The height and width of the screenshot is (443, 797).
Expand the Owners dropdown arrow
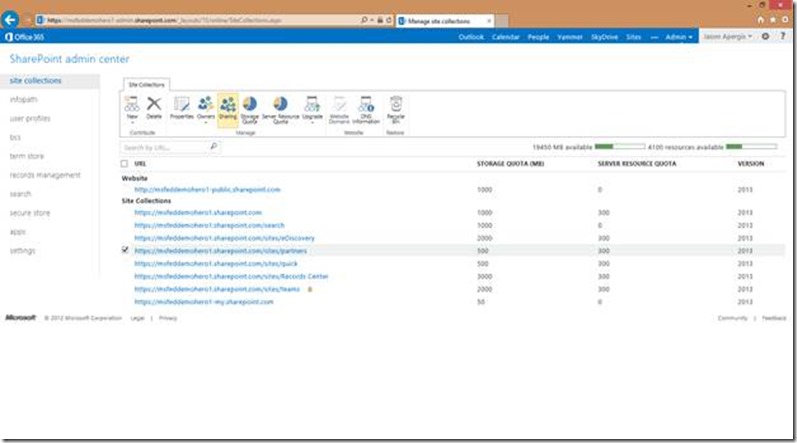point(205,122)
